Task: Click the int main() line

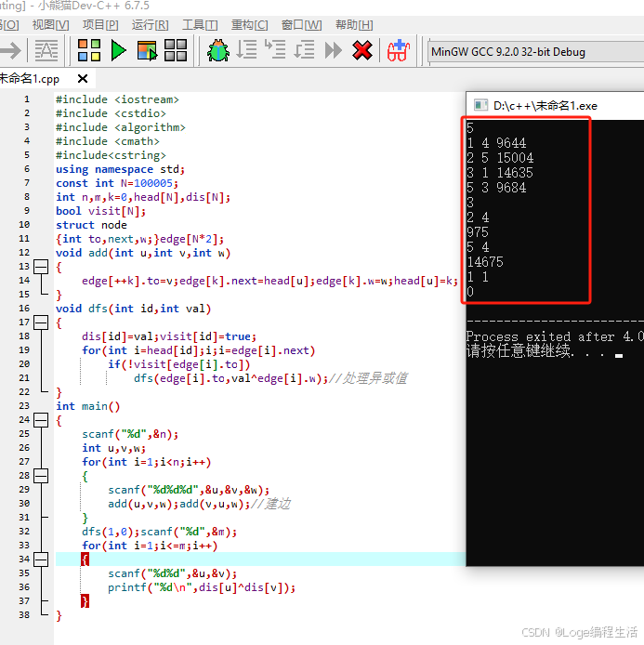Action: coord(88,406)
